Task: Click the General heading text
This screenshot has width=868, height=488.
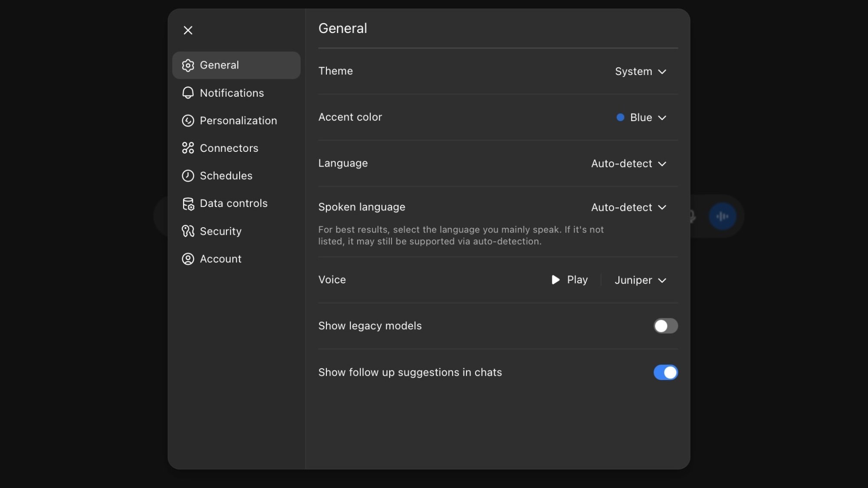Action: (343, 28)
